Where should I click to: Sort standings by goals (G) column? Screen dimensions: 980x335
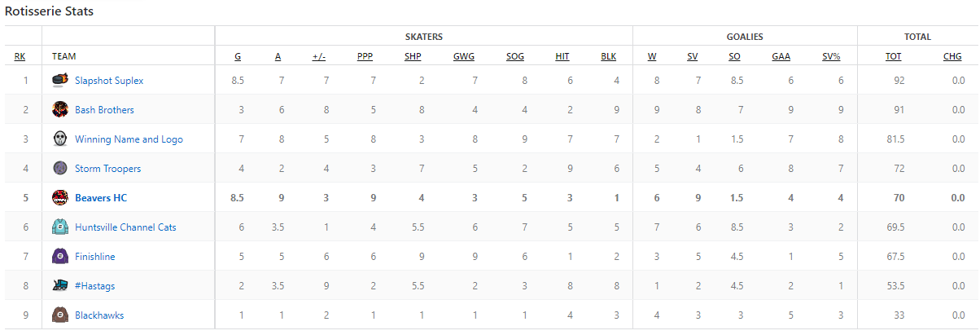point(238,57)
